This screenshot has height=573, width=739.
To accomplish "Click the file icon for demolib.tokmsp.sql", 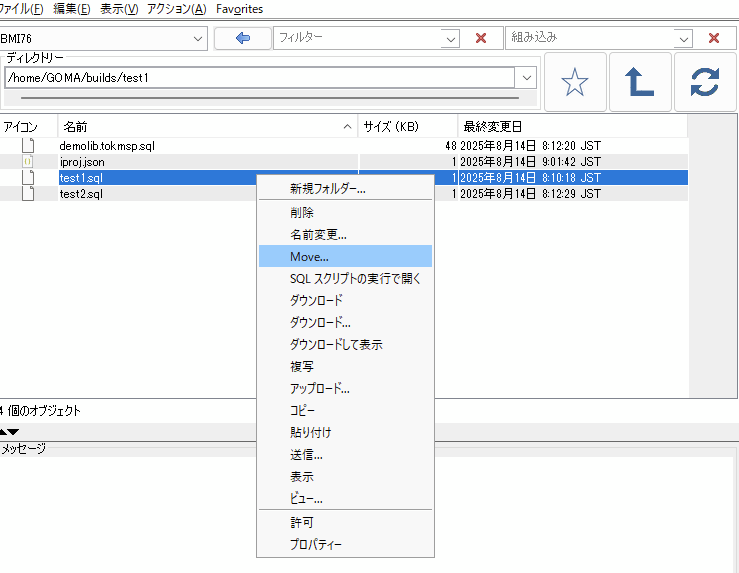I will pyautogui.click(x=28, y=146).
